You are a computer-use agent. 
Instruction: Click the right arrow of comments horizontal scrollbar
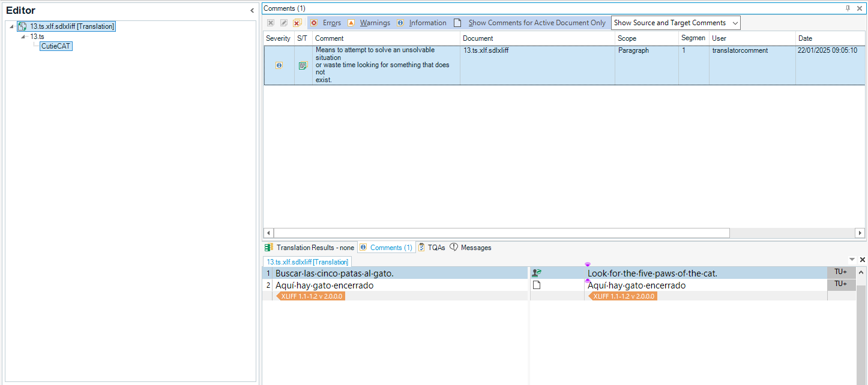[860, 233]
